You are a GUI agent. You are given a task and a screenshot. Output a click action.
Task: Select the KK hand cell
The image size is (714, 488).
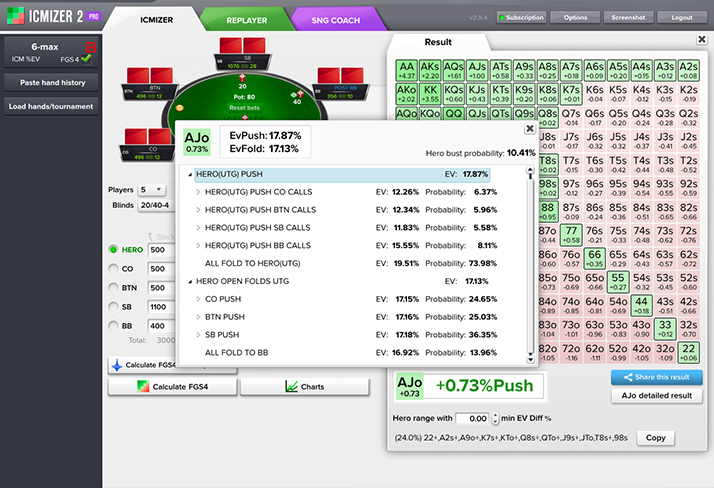(x=430, y=94)
